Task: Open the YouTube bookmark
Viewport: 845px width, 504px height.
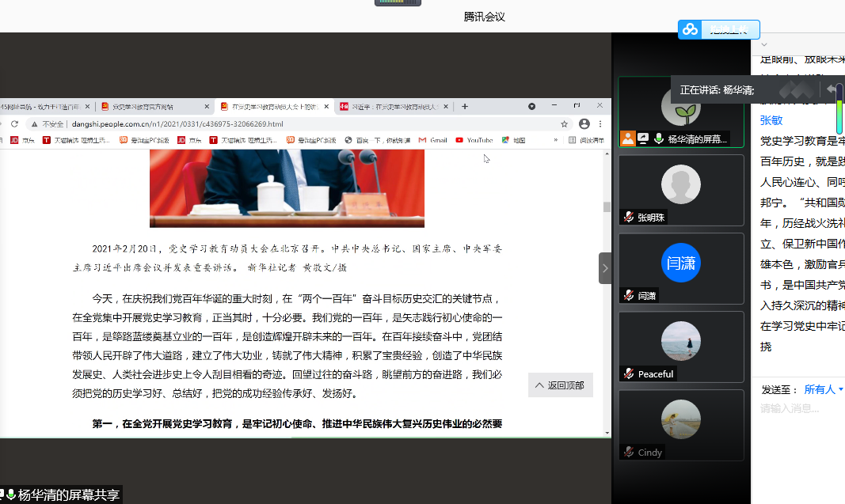Action: click(474, 140)
